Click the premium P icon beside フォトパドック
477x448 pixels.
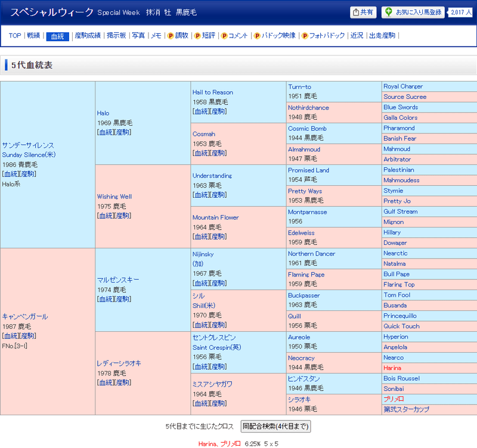[x=305, y=36]
